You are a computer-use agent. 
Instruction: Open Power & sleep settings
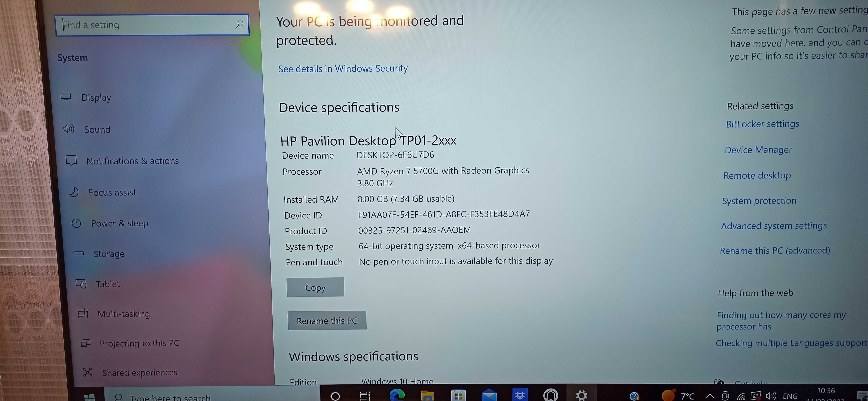pyautogui.click(x=119, y=223)
